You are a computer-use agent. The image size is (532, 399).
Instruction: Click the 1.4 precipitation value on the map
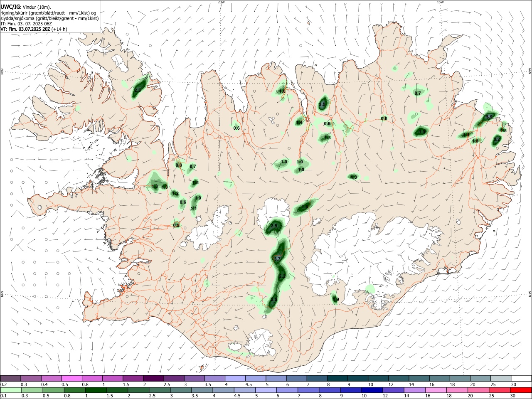point(299,122)
